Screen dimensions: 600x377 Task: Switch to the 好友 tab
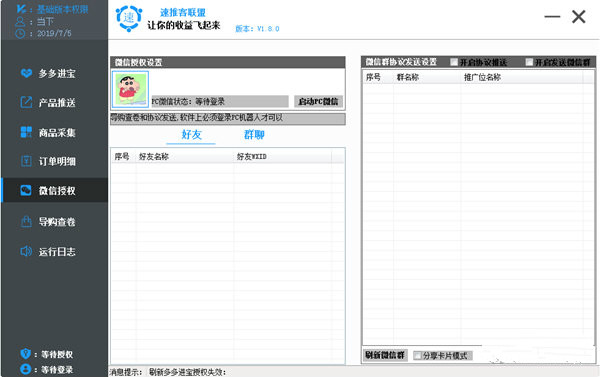[x=191, y=135]
